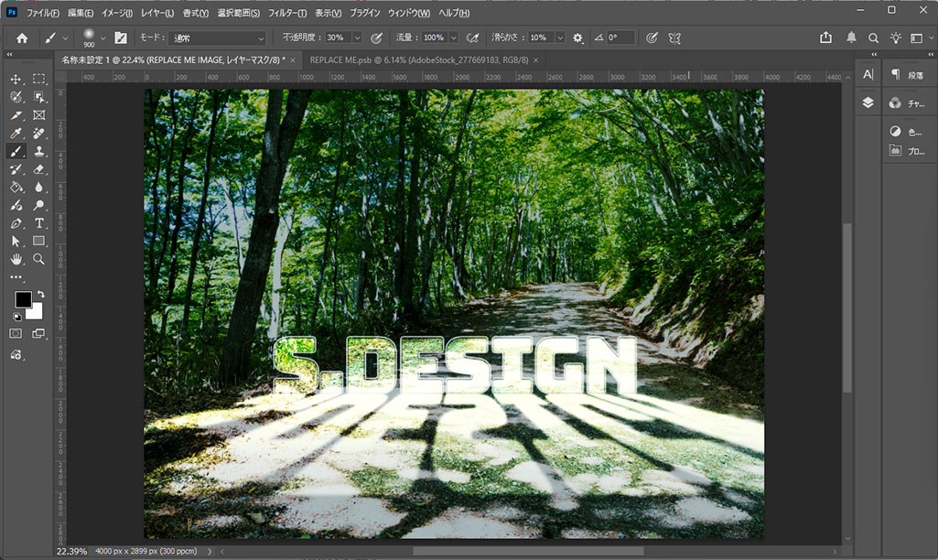Select the Hand tool

pos(16,259)
